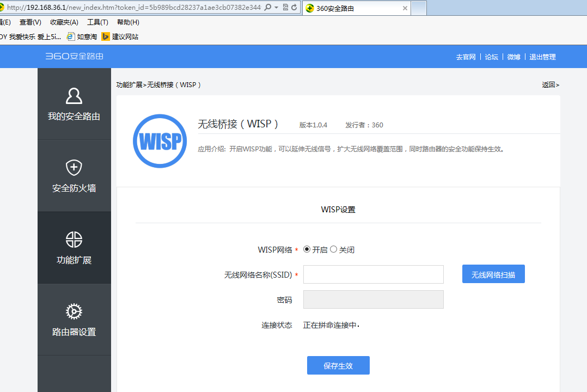
Task: Click the 360安全路由 header logo
Action: 74,56
